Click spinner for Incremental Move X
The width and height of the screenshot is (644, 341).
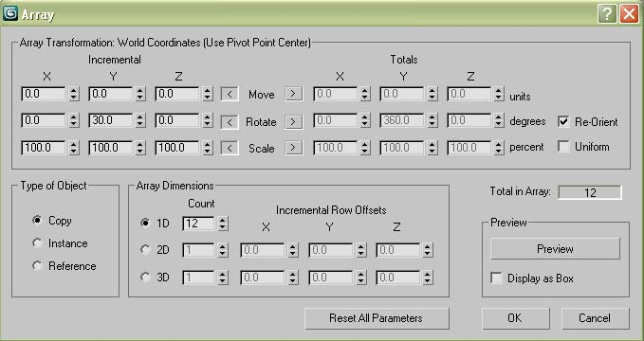(x=74, y=94)
